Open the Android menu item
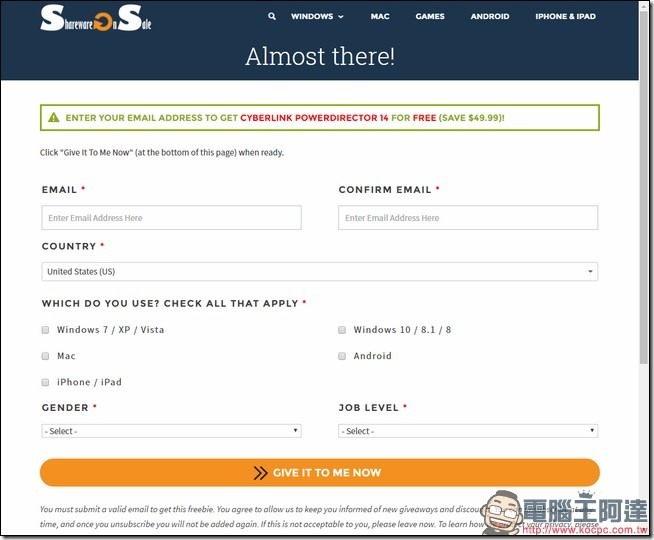 (490, 16)
